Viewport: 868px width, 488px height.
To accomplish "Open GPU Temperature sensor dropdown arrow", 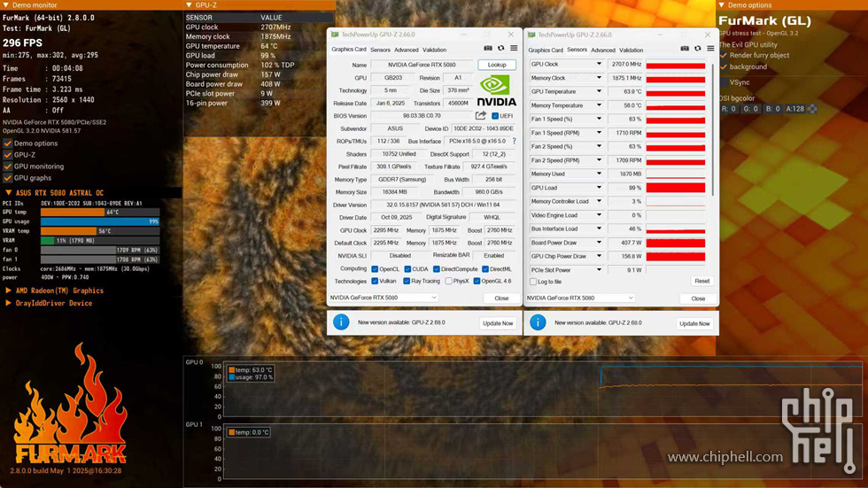I will tap(599, 91).
